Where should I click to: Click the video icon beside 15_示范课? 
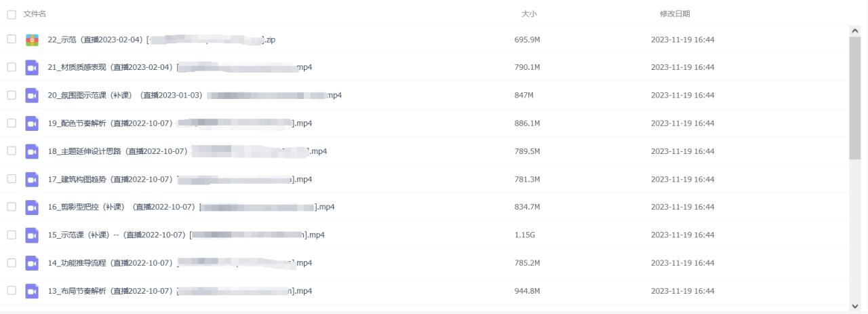tap(32, 235)
